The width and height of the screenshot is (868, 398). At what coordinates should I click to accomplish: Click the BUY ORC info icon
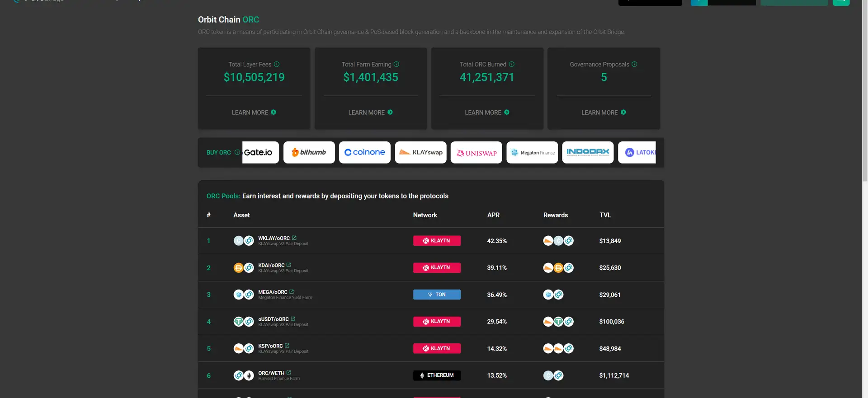[237, 153]
